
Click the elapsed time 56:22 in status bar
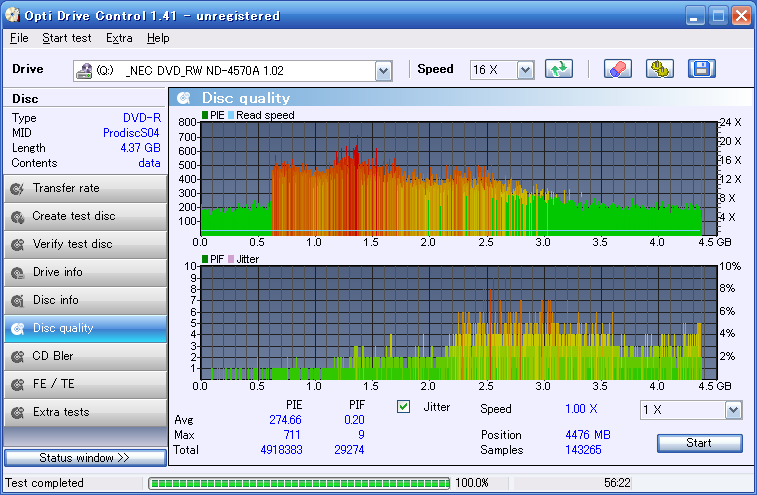[x=617, y=483]
